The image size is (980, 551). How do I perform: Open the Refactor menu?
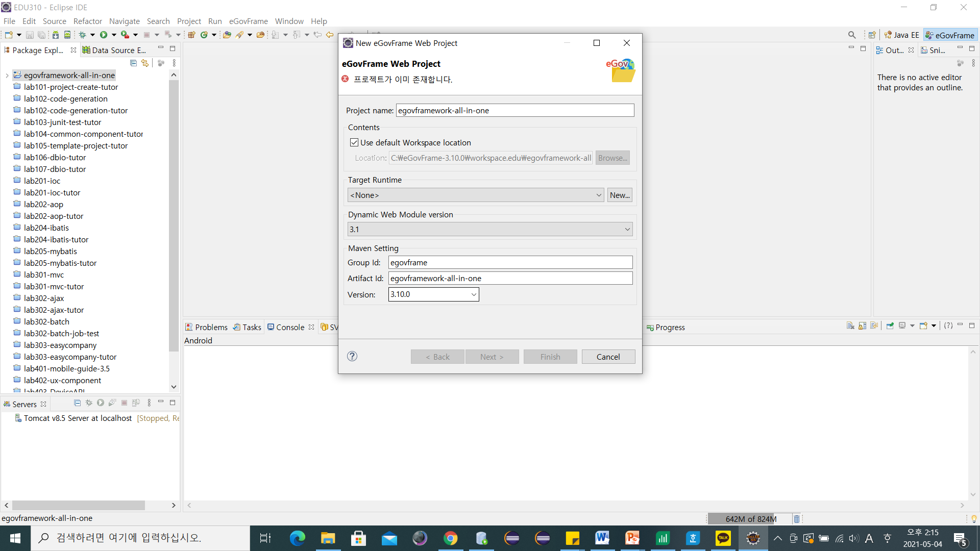pyautogui.click(x=88, y=21)
